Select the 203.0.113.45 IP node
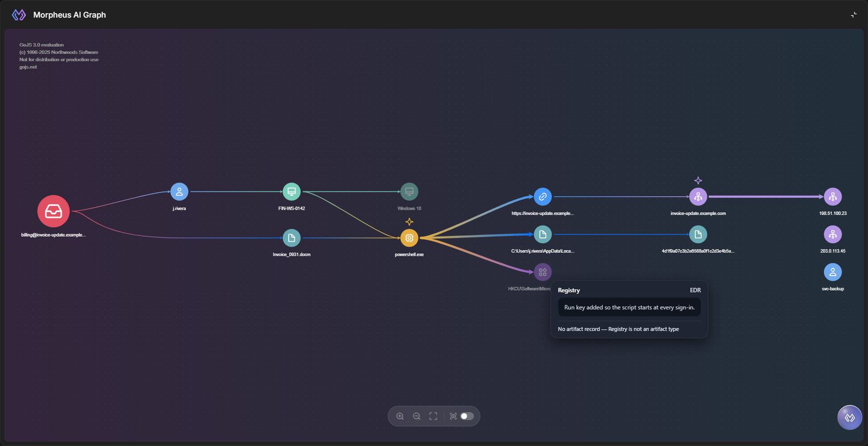Image resolution: width=868 pixels, height=446 pixels. 833,235
